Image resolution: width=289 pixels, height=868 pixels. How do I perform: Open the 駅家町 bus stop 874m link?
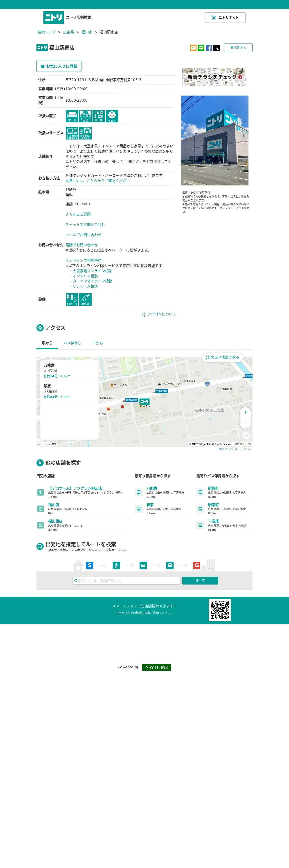click(213, 488)
